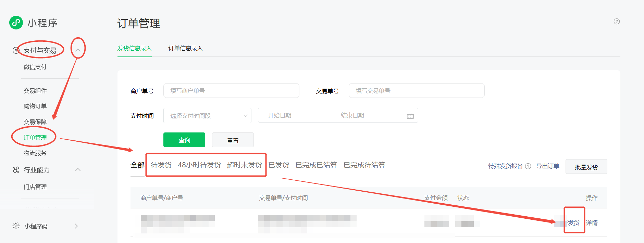
Task: Open the calendar icon in date range
Action: pyautogui.click(x=410, y=116)
